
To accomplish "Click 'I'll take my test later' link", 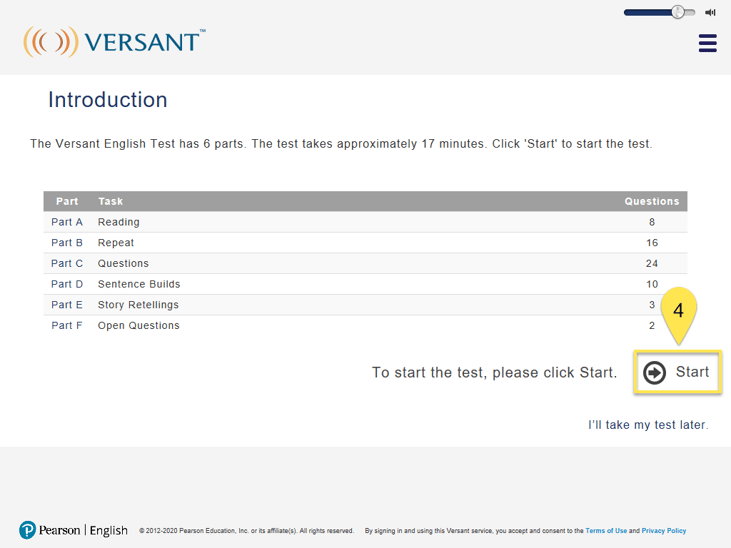I will (x=648, y=425).
